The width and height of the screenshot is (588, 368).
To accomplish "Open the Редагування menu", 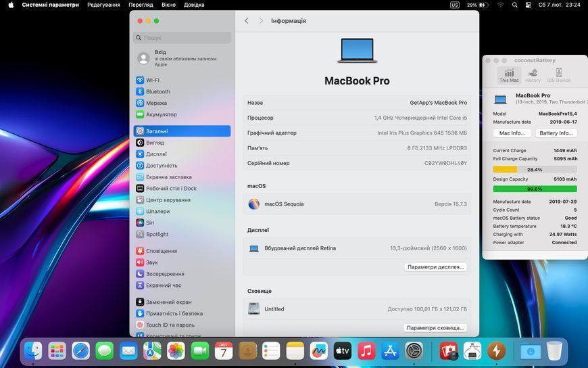I will point(103,5).
